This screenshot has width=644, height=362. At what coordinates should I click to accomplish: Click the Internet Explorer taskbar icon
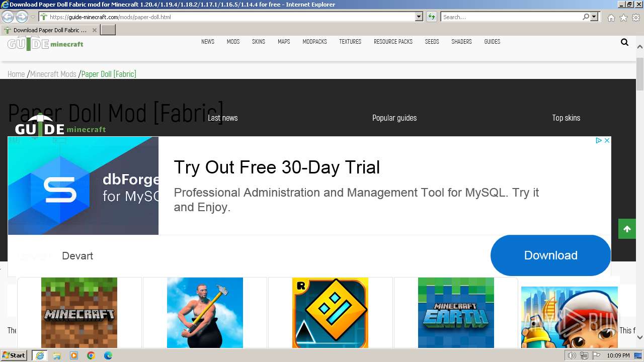[x=40, y=355]
